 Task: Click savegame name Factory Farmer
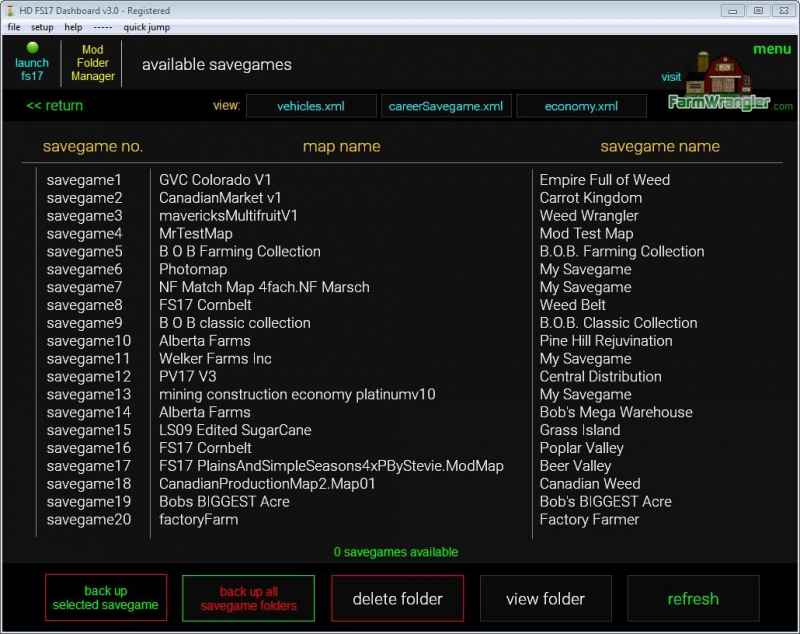[x=589, y=519]
